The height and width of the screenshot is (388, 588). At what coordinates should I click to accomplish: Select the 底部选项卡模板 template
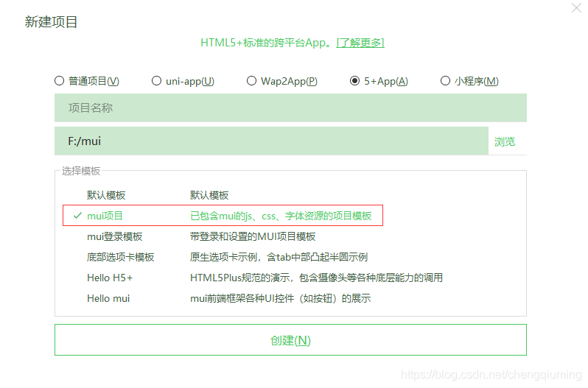[x=120, y=257]
